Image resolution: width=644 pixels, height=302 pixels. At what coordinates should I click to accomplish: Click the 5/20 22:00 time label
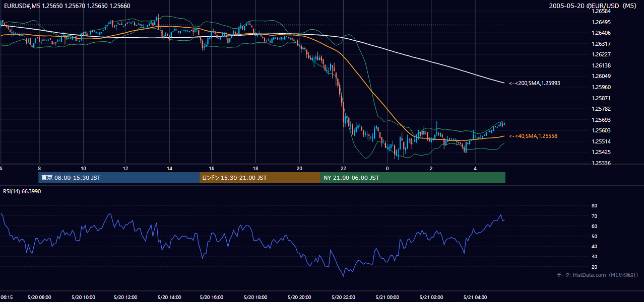click(343, 297)
